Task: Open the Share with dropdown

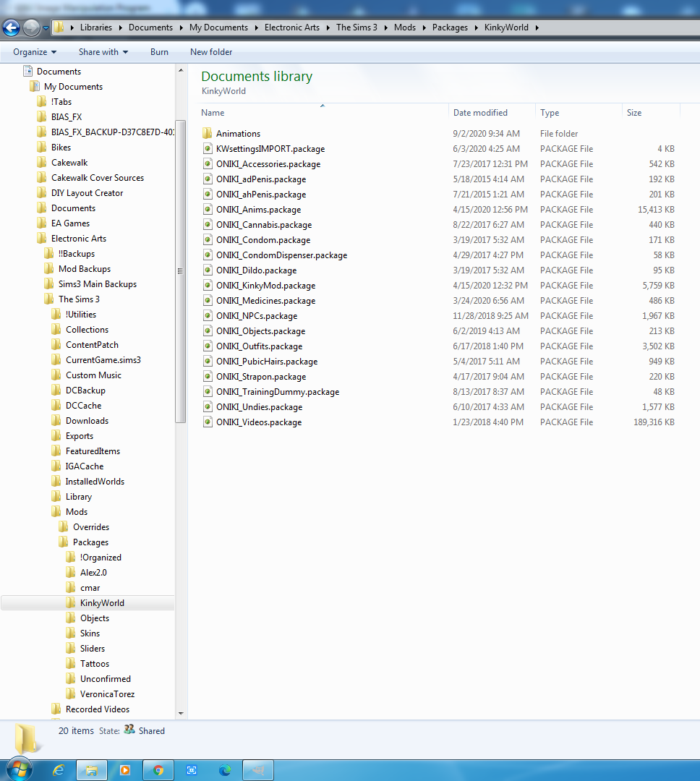Action: click(103, 52)
